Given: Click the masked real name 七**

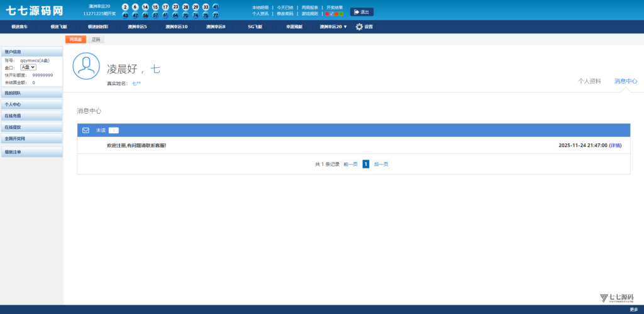Looking at the screenshot, I should (x=136, y=84).
